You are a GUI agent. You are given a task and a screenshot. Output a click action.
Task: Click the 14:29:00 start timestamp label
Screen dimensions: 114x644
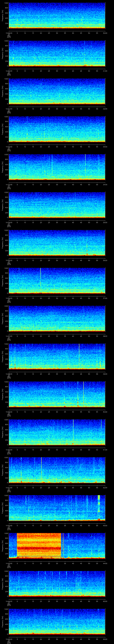[9, 33]
